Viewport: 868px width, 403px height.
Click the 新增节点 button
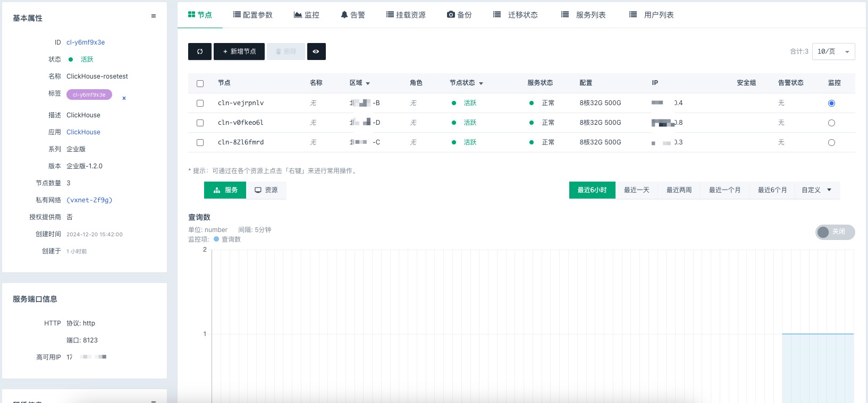click(239, 52)
